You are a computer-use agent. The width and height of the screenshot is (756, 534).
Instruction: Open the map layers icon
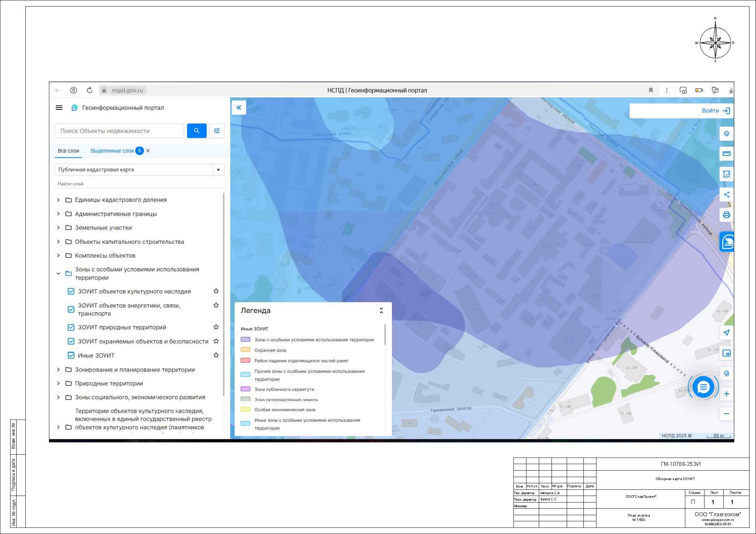tap(726, 134)
